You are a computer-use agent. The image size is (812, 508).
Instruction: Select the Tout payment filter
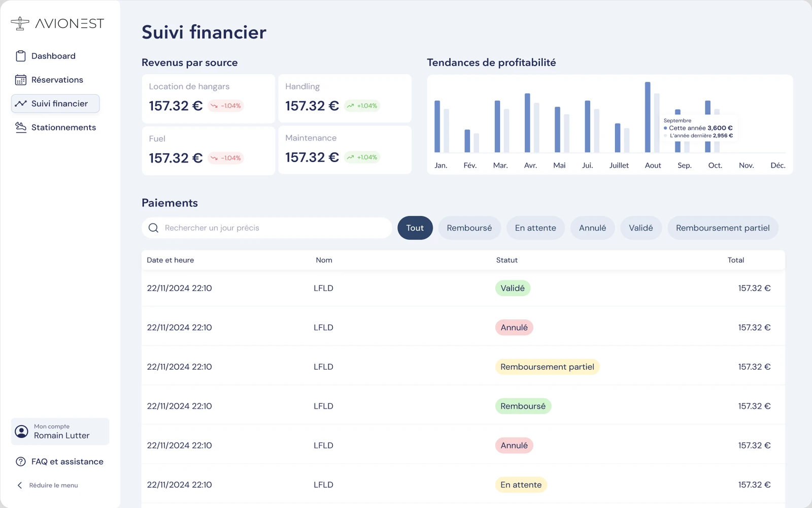point(415,228)
